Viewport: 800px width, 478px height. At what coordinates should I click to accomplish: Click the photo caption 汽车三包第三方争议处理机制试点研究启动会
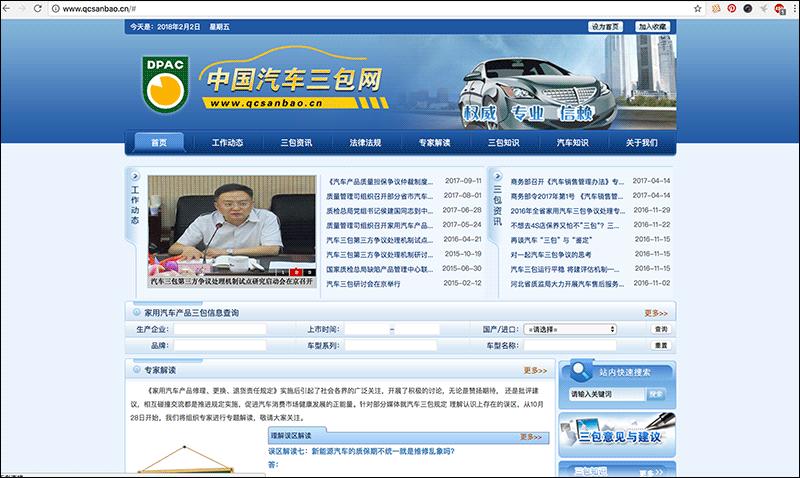[x=232, y=281]
